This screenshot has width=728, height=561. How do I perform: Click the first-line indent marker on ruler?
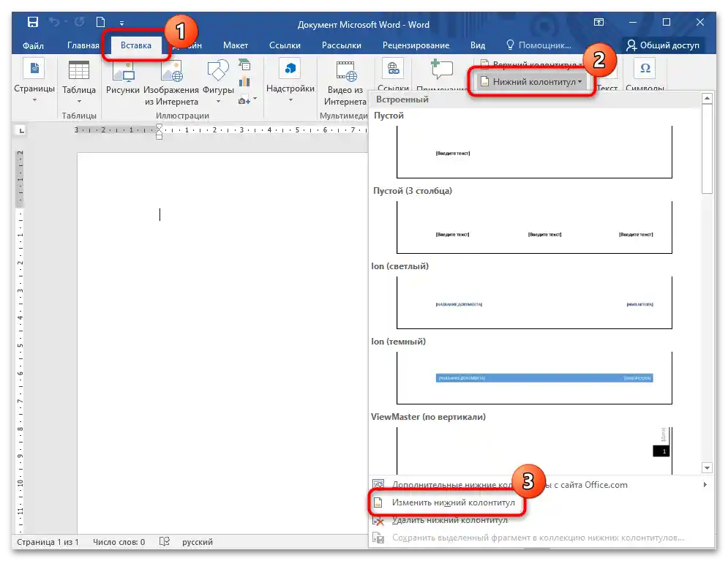pyautogui.click(x=160, y=127)
